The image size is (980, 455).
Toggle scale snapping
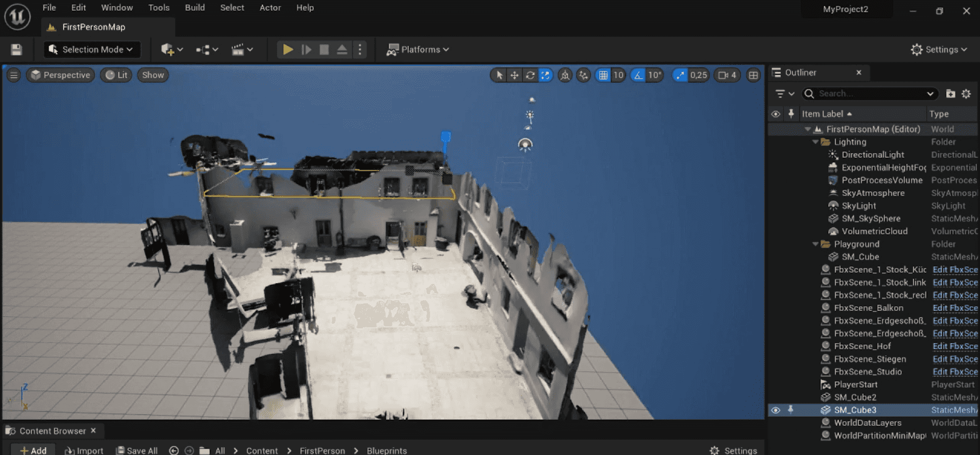[680, 75]
